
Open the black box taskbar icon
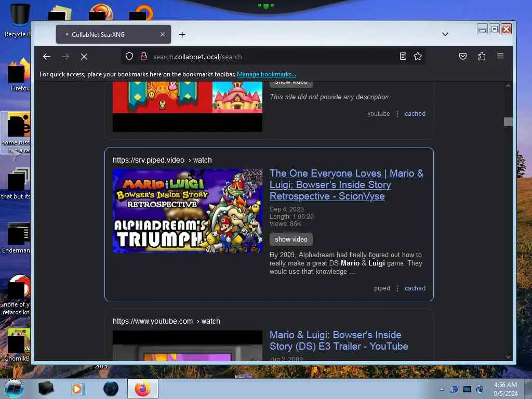coord(46,389)
